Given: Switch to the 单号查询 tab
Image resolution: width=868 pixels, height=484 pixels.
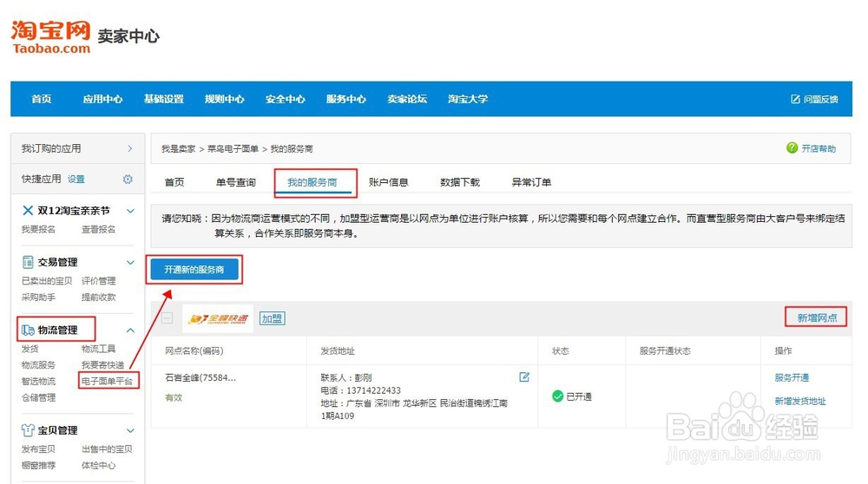Looking at the screenshot, I should coord(236,182).
